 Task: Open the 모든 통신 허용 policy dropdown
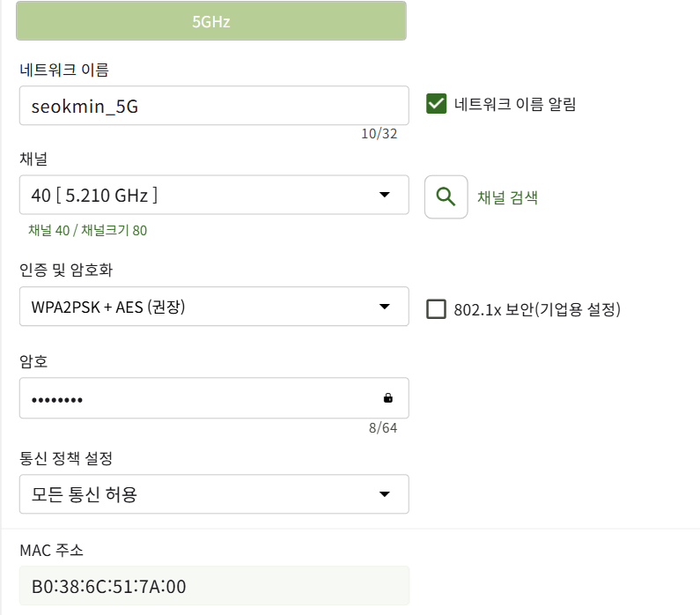(214, 494)
